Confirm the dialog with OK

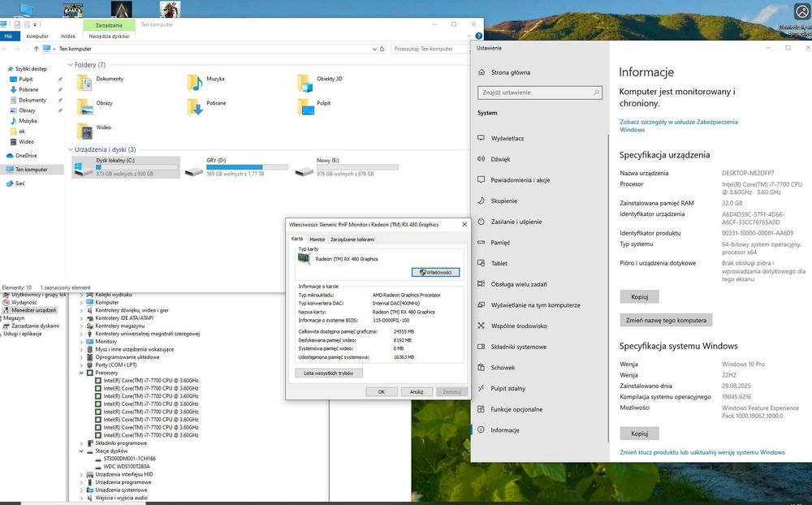381,391
